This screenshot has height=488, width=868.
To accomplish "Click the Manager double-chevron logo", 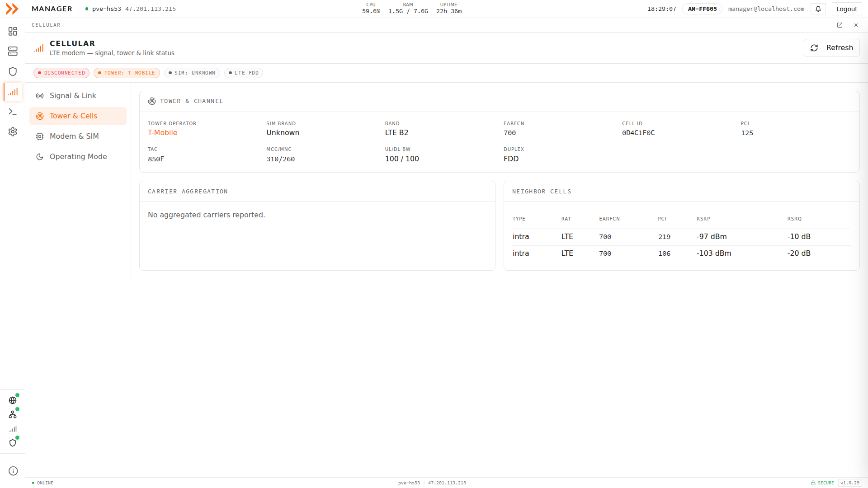I will pyautogui.click(x=12, y=9).
